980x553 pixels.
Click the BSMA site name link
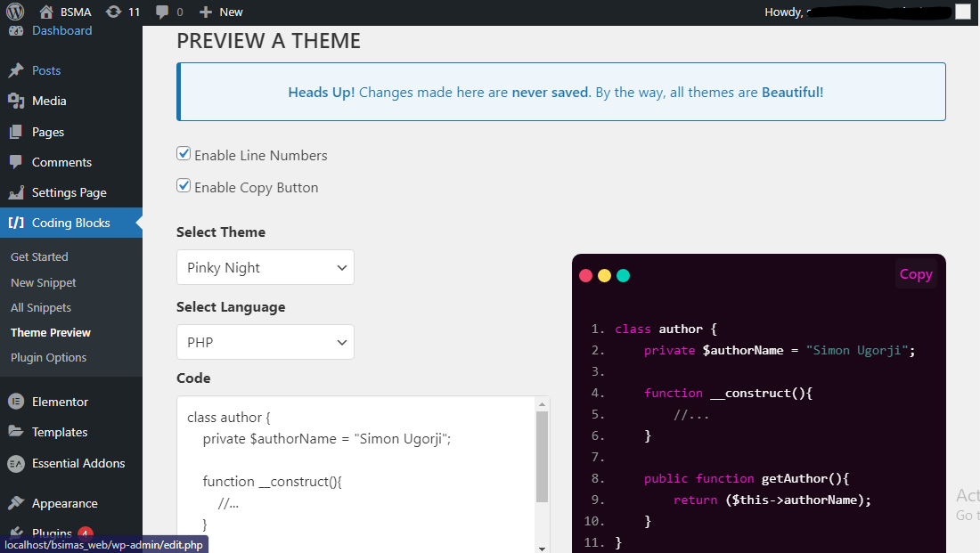(x=76, y=12)
